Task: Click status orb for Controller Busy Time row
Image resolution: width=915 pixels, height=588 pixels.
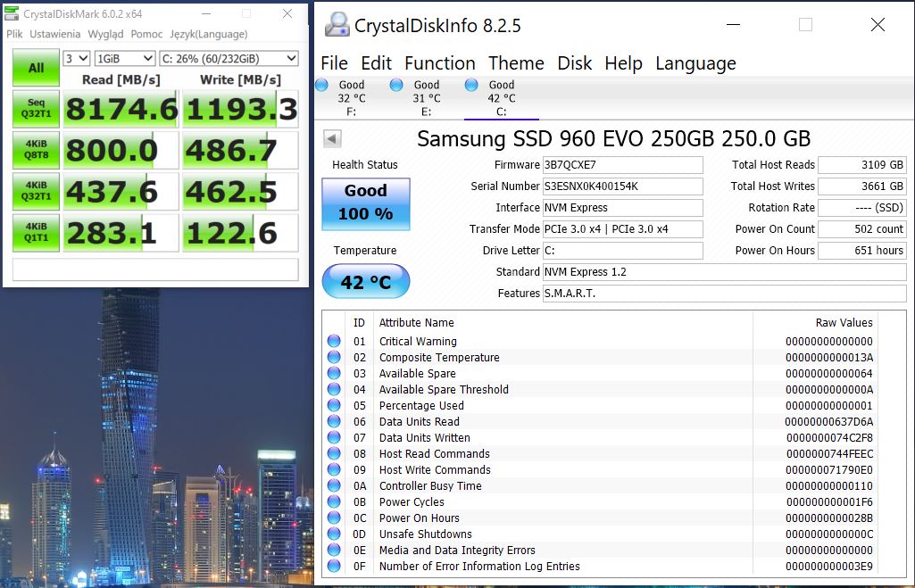Action: (334, 485)
